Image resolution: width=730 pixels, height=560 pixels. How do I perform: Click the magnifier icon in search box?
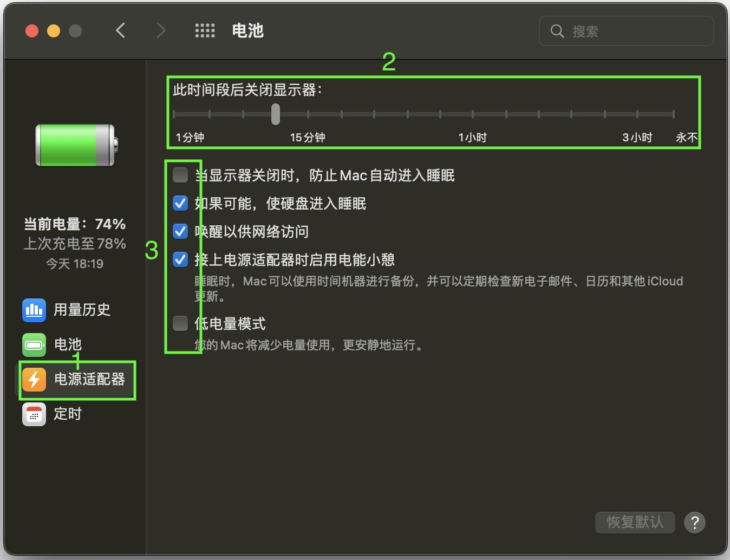point(557,31)
